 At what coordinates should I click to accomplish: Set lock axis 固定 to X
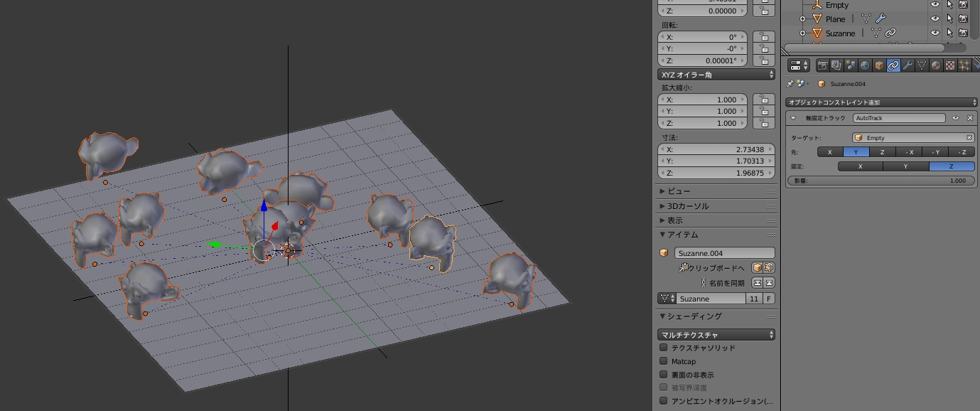coord(861,166)
